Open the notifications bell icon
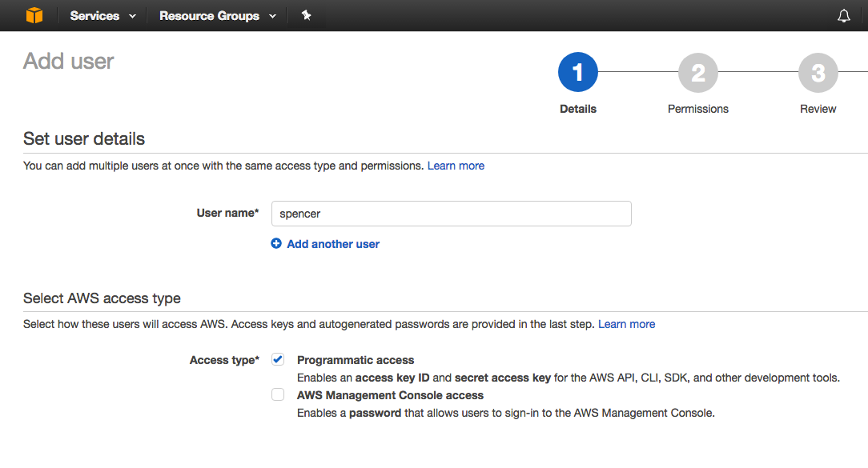868x468 pixels. (x=844, y=16)
